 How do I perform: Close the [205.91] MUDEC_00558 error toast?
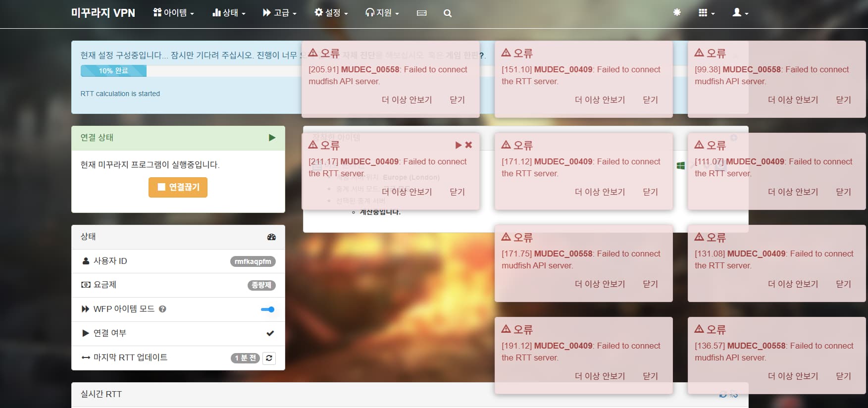click(457, 100)
